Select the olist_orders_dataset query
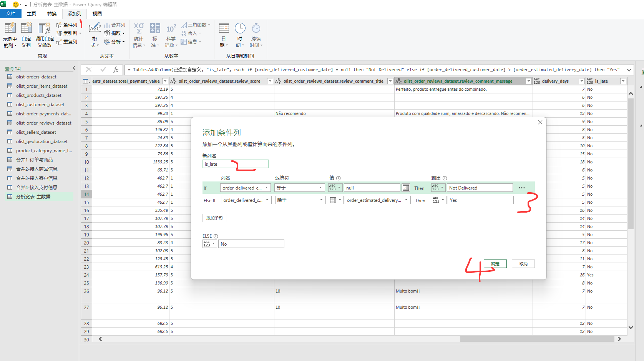This screenshot has width=644, height=361. point(36,77)
